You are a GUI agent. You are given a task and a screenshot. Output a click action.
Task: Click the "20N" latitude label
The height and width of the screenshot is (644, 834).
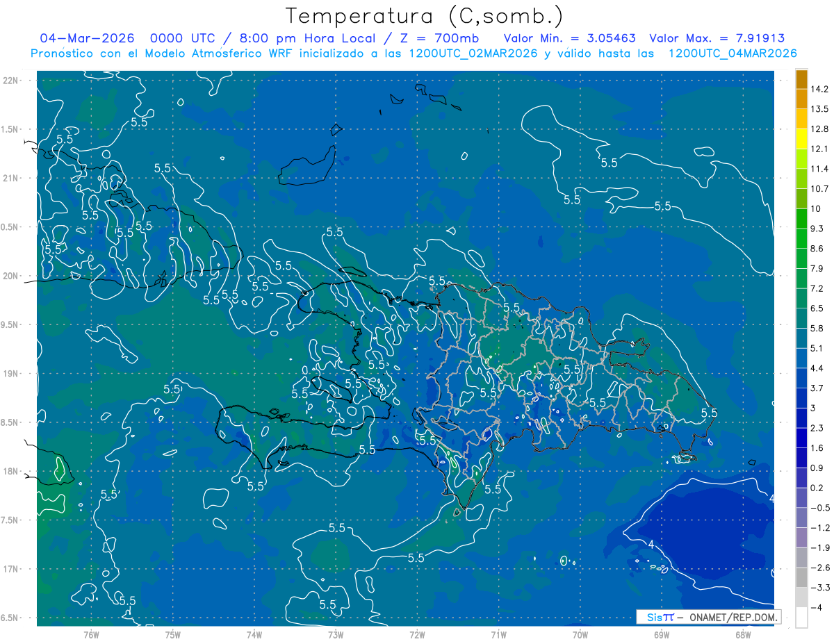click(x=11, y=276)
